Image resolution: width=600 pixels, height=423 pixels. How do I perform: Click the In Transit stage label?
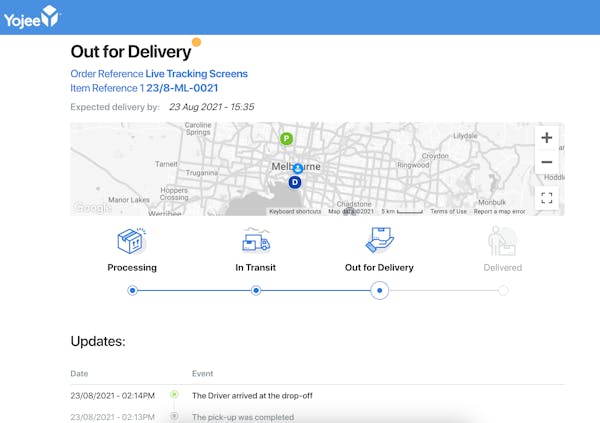point(256,268)
